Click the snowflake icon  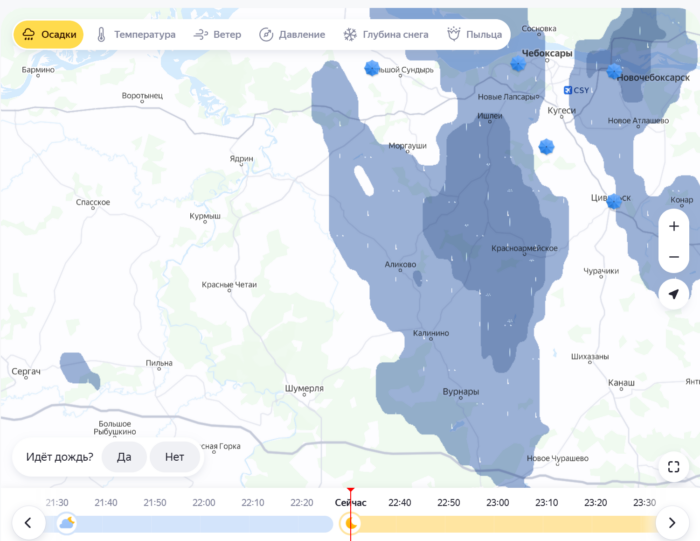click(x=350, y=34)
